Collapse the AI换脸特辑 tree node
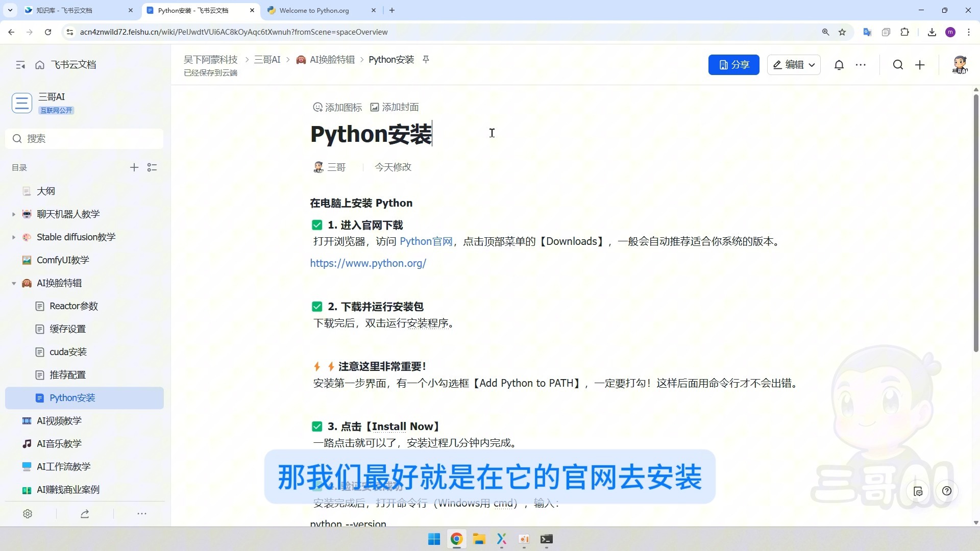 point(14,283)
